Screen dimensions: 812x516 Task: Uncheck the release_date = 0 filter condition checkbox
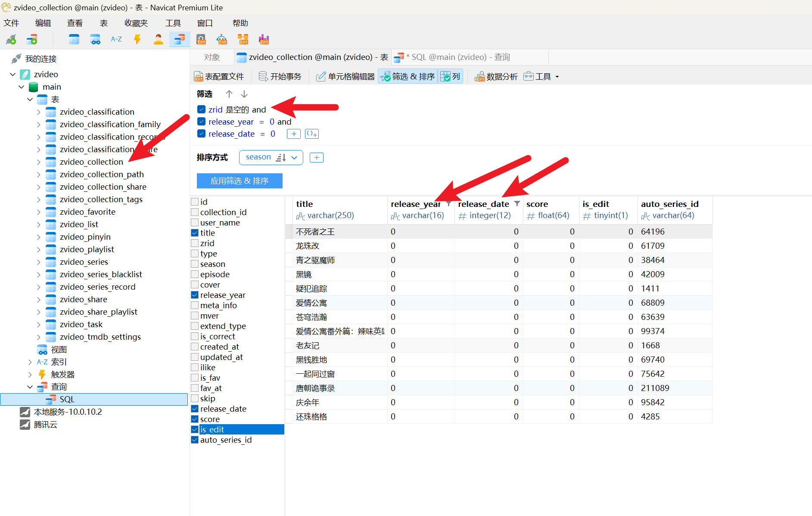pyautogui.click(x=201, y=134)
